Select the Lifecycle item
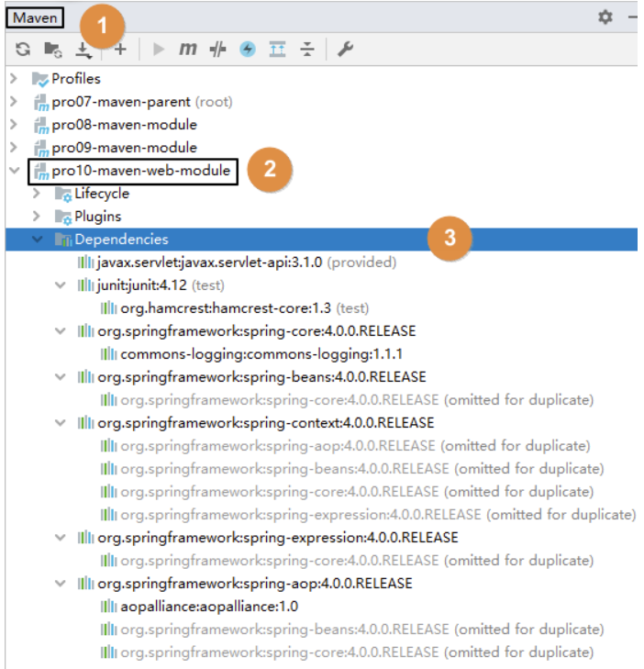Image resolution: width=644 pixels, height=669 pixels. click(x=102, y=194)
